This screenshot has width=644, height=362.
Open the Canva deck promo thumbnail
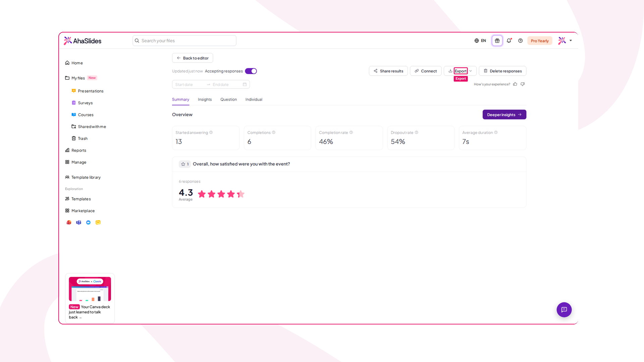(x=90, y=289)
